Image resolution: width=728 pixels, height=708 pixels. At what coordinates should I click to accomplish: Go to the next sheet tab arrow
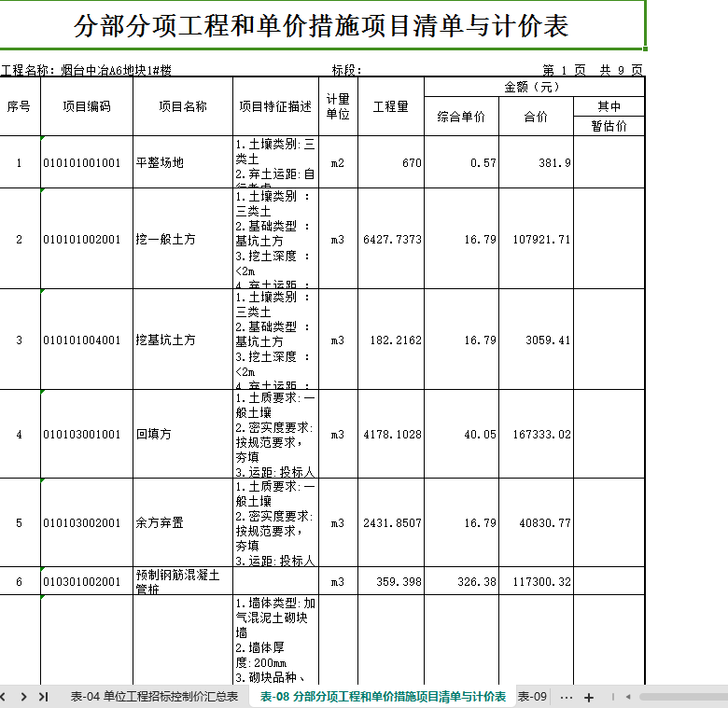point(23,697)
